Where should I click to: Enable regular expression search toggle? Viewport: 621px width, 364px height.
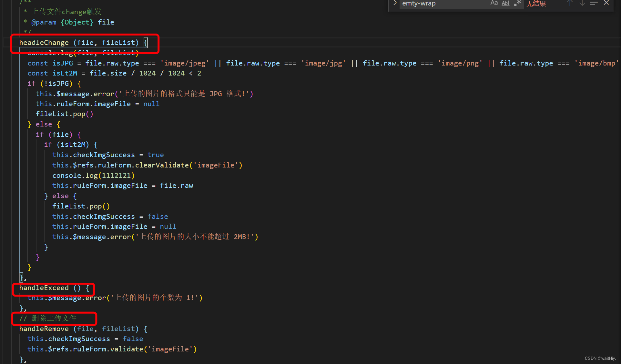coord(517,3)
